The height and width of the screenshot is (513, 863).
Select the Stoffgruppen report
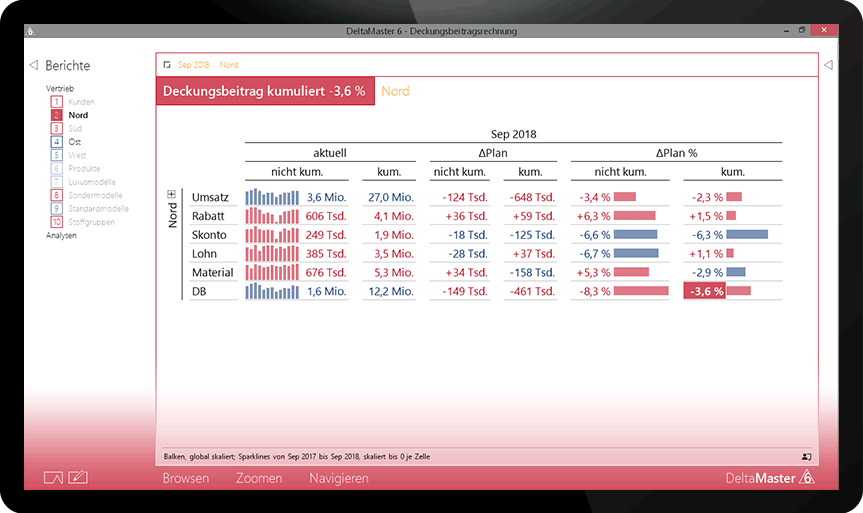tap(91, 222)
